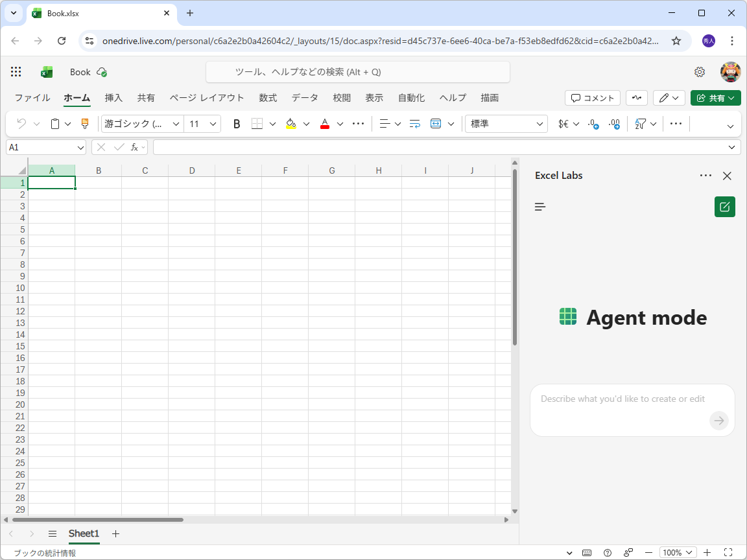747x560 pixels.
Task: Expand the fill color dropdown arrow
Action: 306,124
